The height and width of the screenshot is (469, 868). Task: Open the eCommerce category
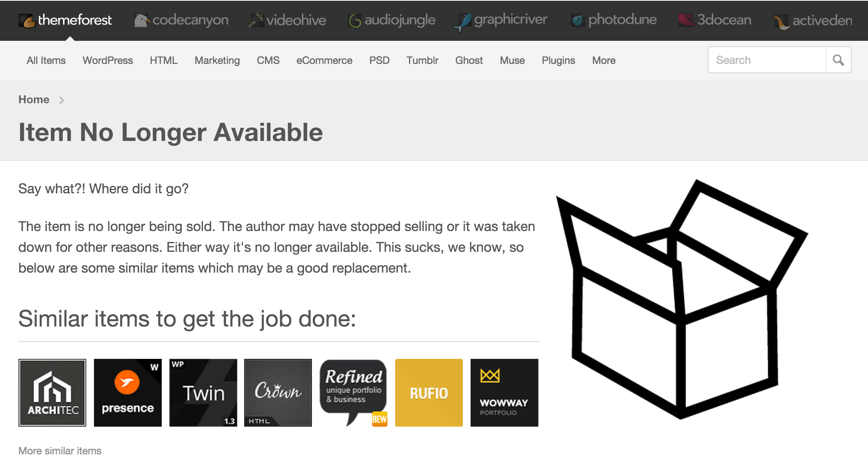coord(324,60)
